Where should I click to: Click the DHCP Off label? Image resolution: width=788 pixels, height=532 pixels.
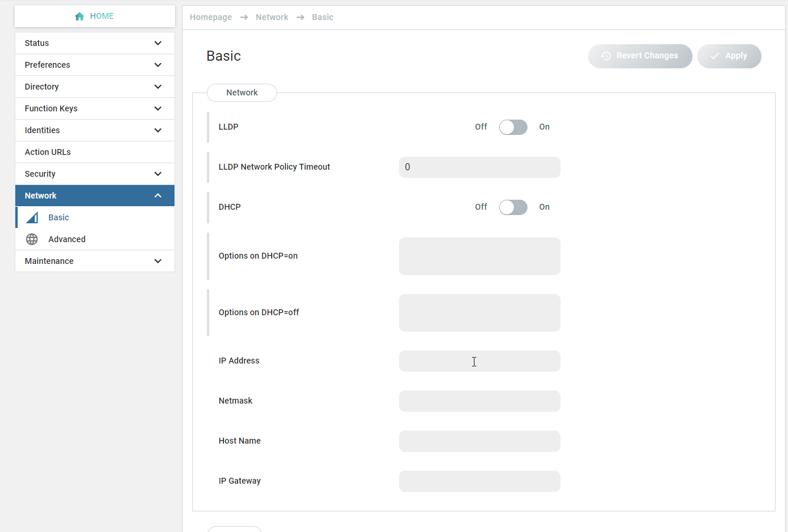[481, 207]
